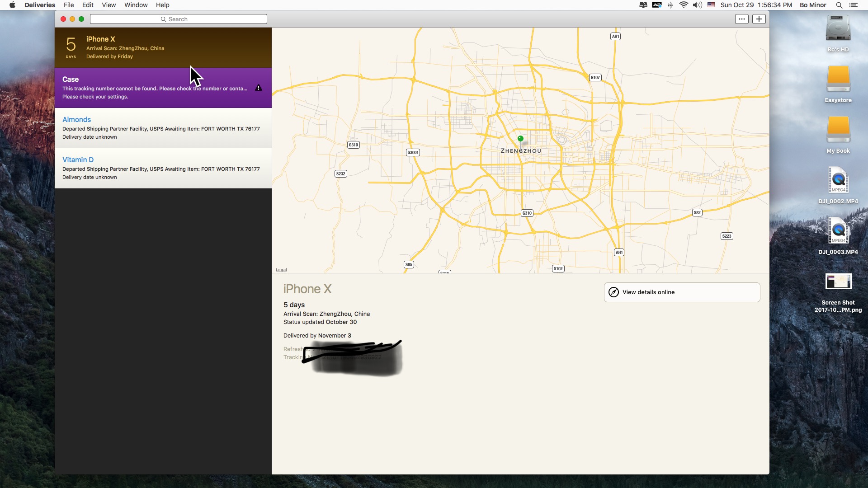Click the Legal link on the map
Viewport: 868px width, 488px height.
tap(281, 270)
